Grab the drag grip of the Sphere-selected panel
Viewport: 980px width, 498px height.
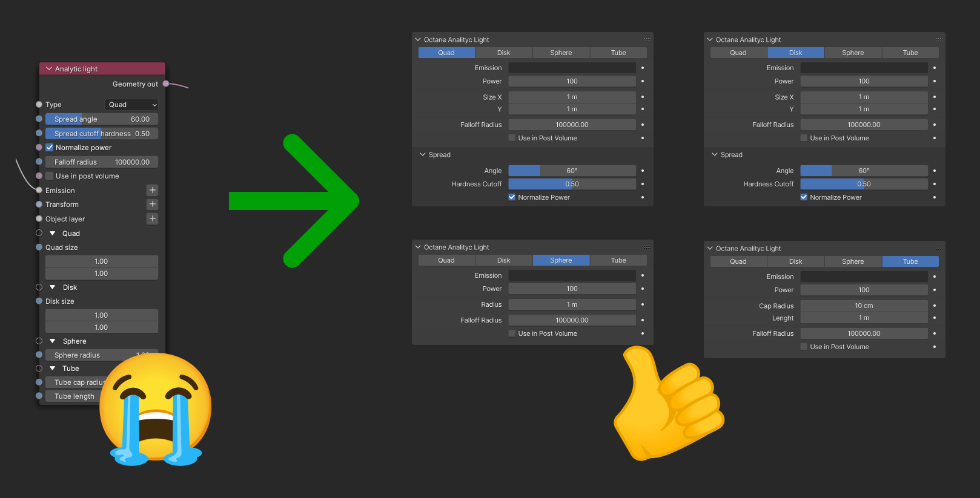click(x=647, y=247)
